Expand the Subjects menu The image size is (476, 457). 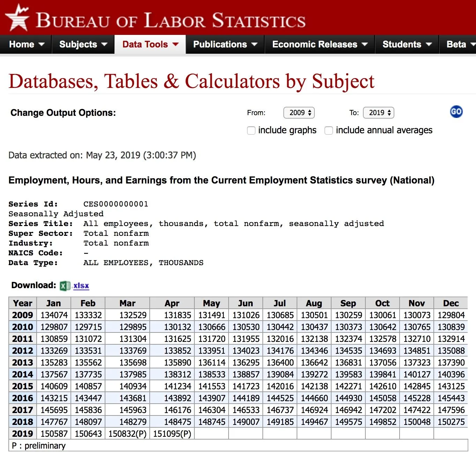click(x=83, y=44)
